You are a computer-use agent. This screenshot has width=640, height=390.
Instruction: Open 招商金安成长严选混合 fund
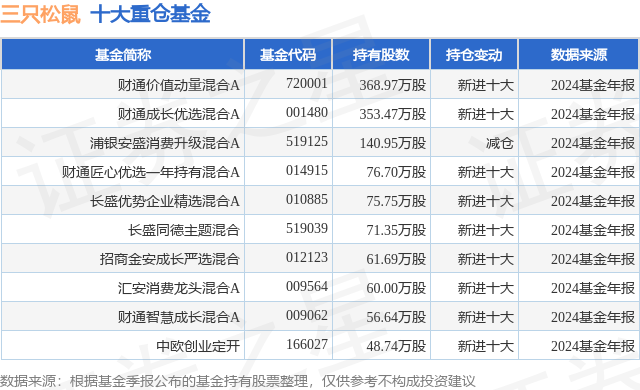[169, 259]
